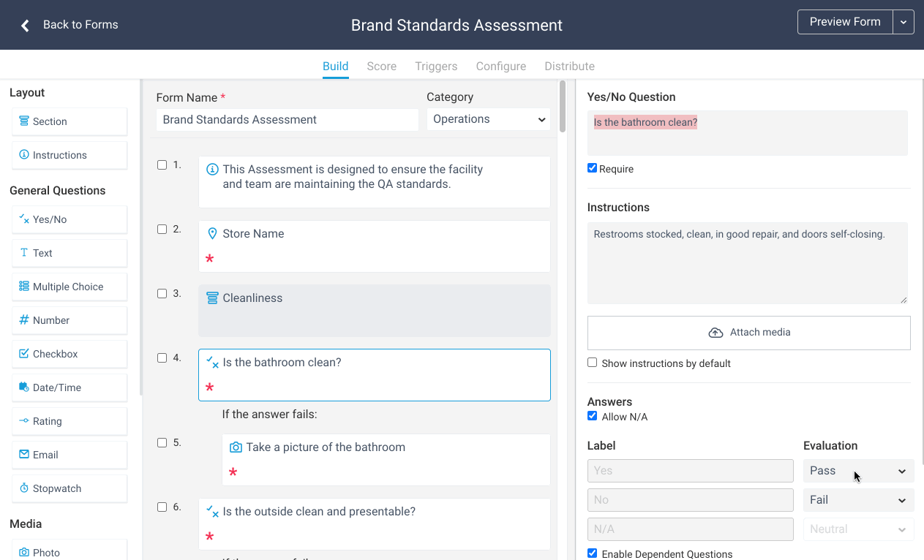Select the Store Name question card
The width and height of the screenshot is (924, 560).
coord(375,246)
